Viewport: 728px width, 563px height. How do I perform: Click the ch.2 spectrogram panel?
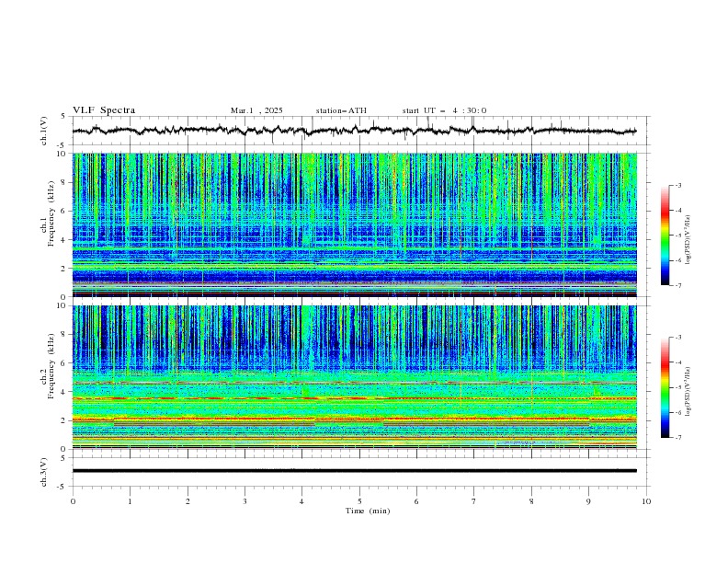(355, 377)
